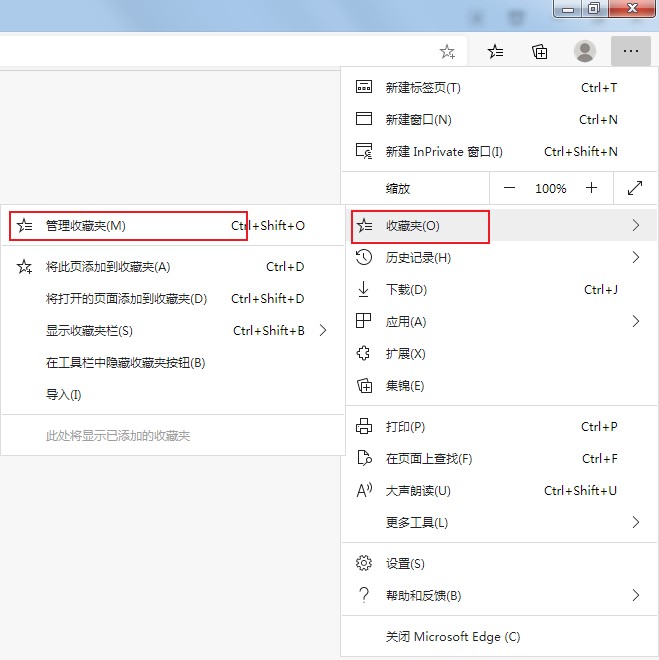Click the apps grid icon
This screenshot has height=660, width=659.
click(364, 321)
